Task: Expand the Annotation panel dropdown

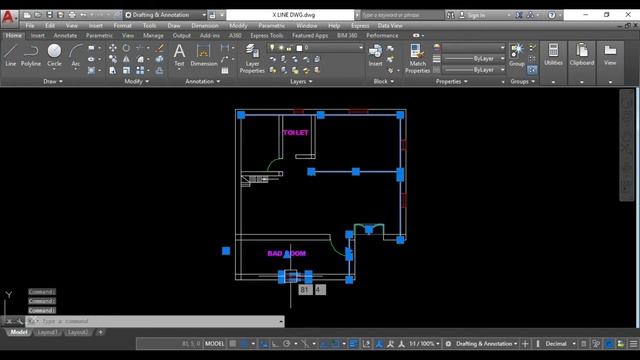Action: pos(202,82)
